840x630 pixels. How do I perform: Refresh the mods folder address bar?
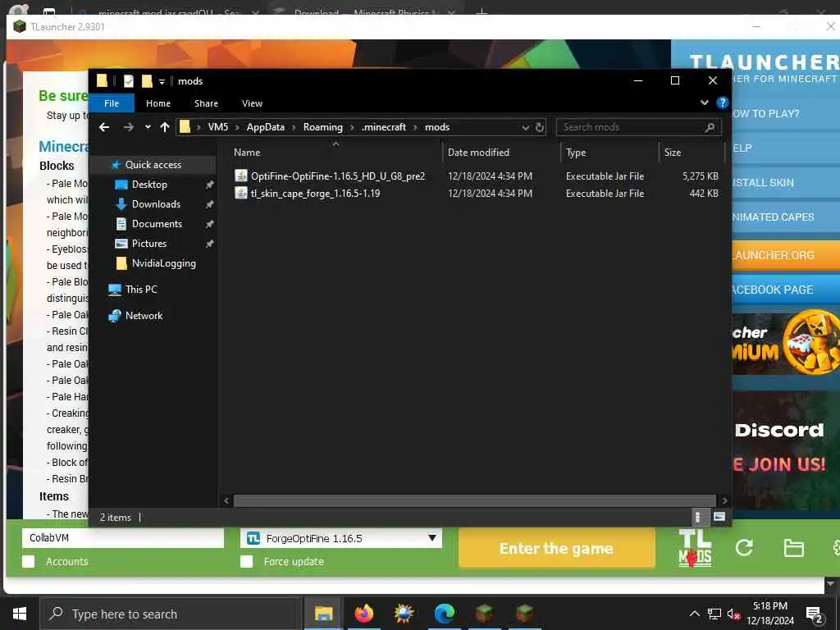tap(540, 127)
